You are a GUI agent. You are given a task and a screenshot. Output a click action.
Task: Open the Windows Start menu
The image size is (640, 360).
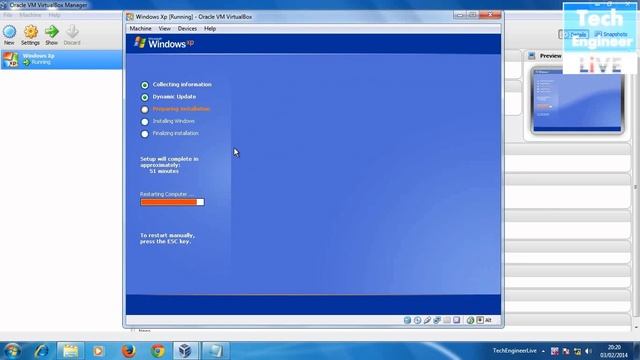[x=12, y=351]
